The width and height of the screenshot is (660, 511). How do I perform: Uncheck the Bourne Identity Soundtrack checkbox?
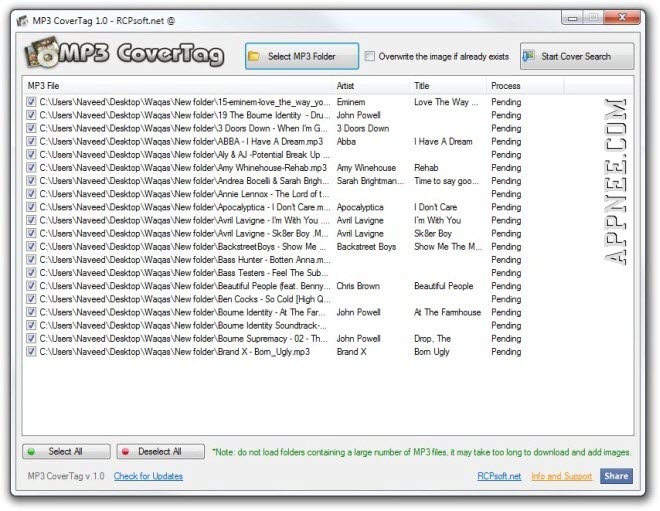[x=31, y=325]
